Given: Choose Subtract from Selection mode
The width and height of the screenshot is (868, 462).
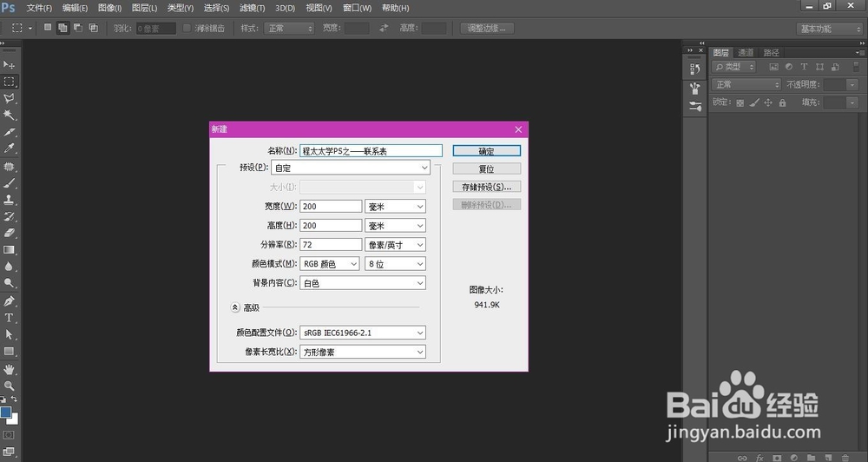Looking at the screenshot, I should (x=78, y=27).
